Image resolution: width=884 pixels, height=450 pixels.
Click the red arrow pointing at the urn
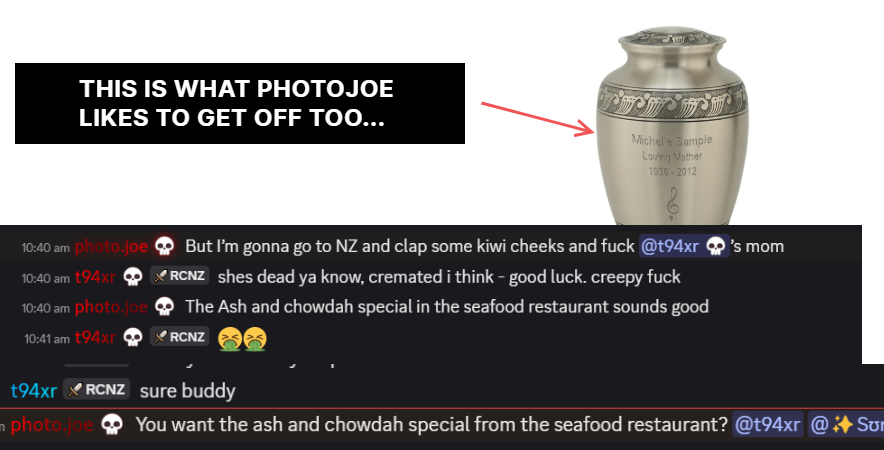point(537,119)
